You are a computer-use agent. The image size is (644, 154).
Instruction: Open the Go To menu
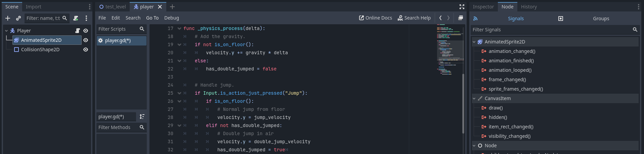click(x=152, y=18)
